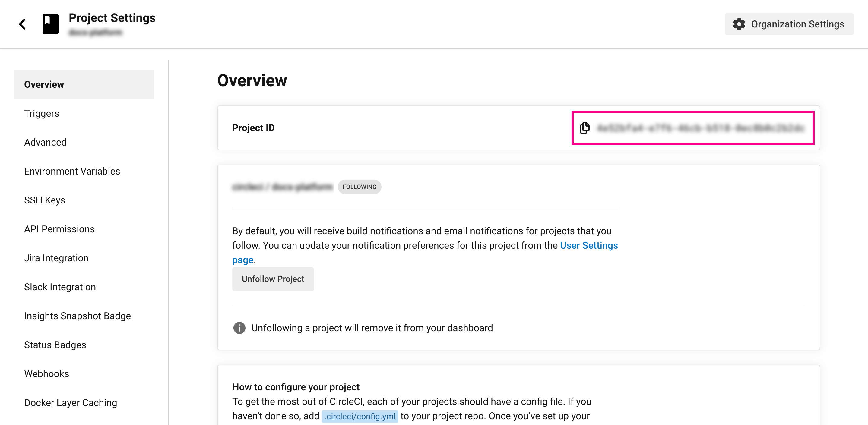The image size is (868, 425).
Task: Navigate to Jira Integration section
Action: click(55, 257)
